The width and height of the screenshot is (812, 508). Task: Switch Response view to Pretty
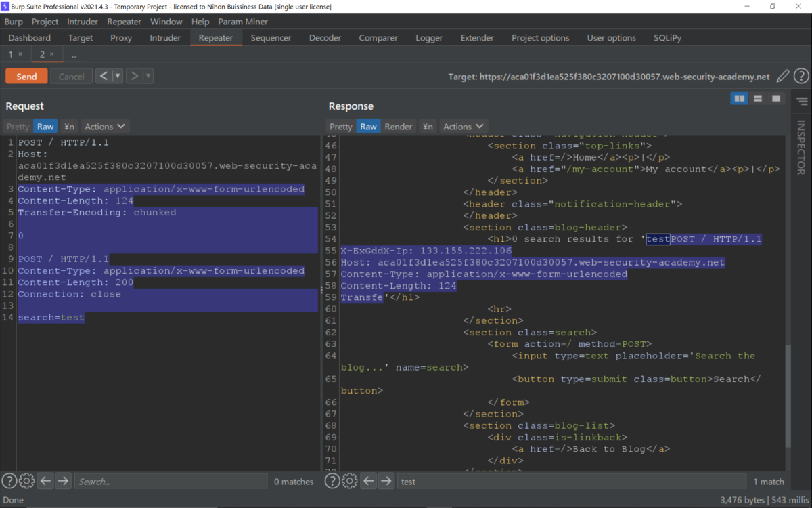pos(341,126)
